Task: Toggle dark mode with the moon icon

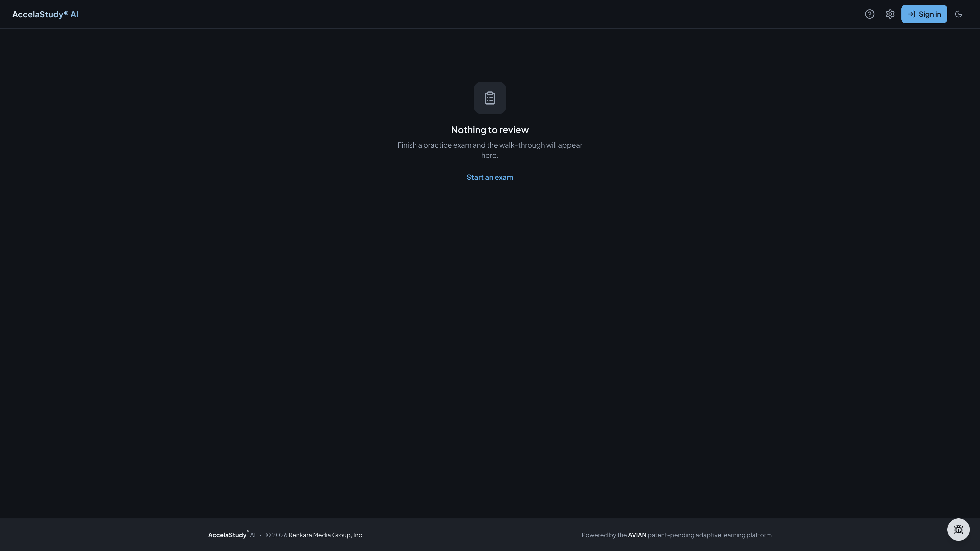Action: tap(958, 14)
